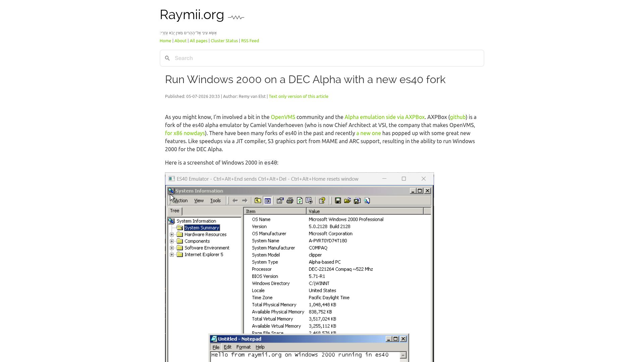Click the Export list toolbar icon
644x362 pixels.
click(309, 201)
